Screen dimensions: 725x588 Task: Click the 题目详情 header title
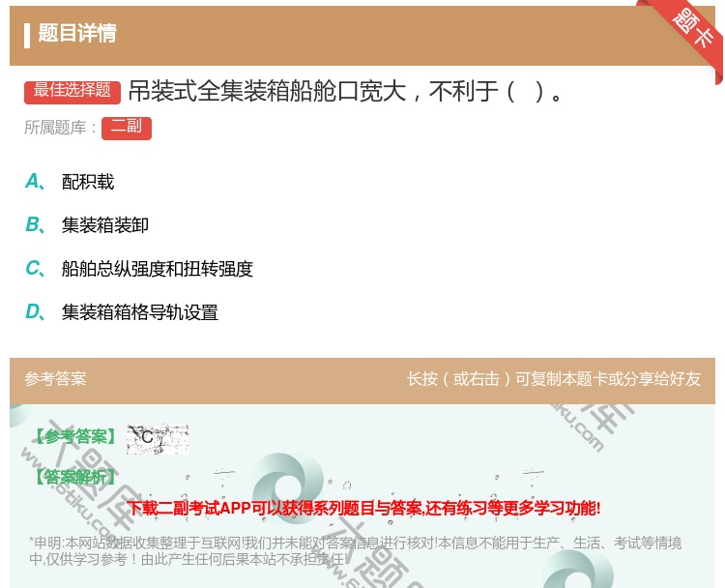point(77,33)
